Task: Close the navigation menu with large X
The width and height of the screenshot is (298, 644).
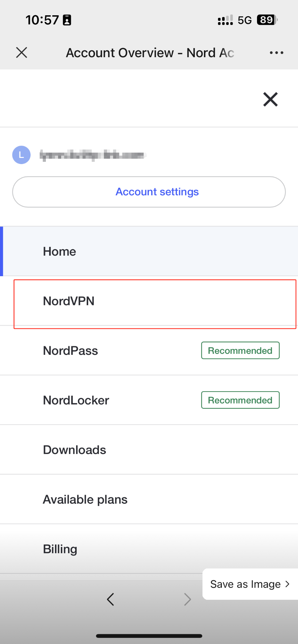Action: point(270,99)
